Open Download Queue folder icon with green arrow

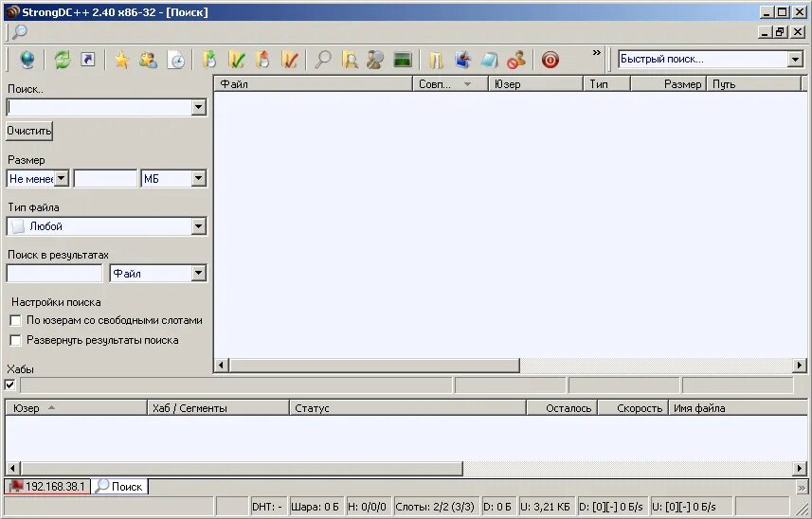pyautogui.click(x=209, y=60)
